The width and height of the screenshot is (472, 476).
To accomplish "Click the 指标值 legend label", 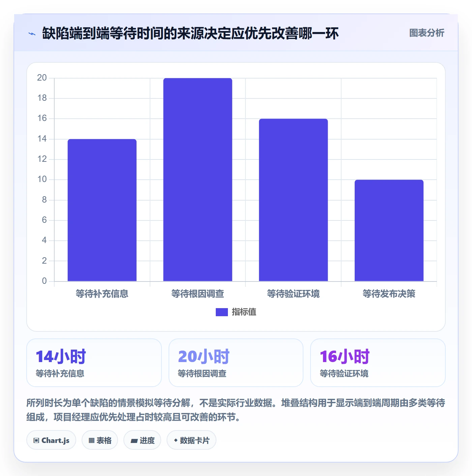I will click(x=244, y=312).
